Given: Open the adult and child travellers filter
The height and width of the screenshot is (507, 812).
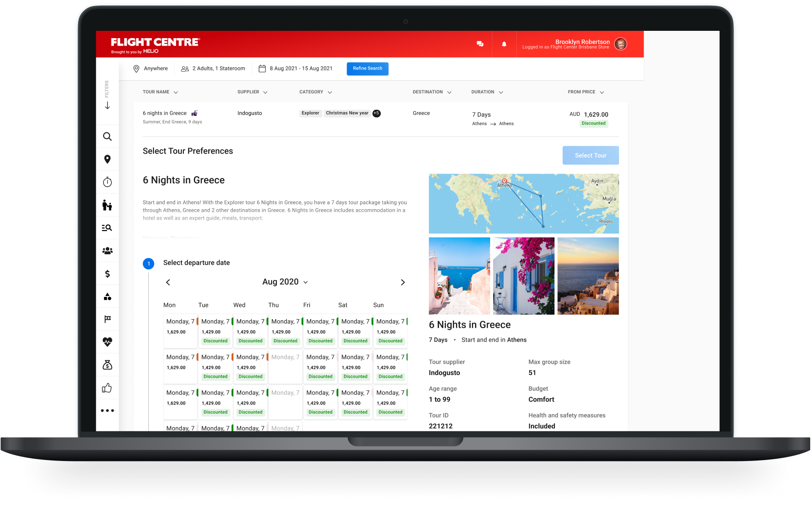Looking at the screenshot, I should tap(107, 205).
